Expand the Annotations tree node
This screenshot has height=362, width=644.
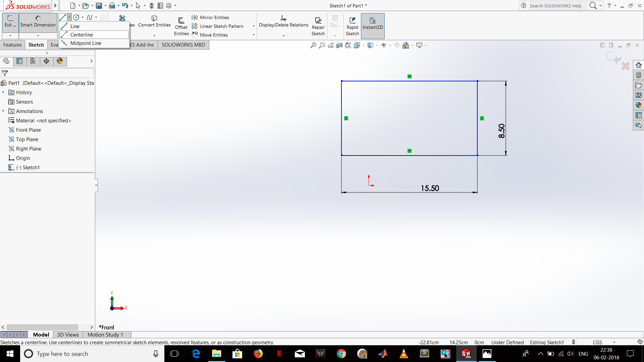pos(4,111)
